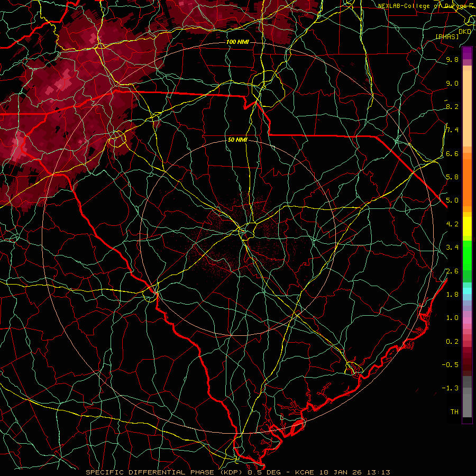Click the 9.8 legend value

tap(452, 60)
